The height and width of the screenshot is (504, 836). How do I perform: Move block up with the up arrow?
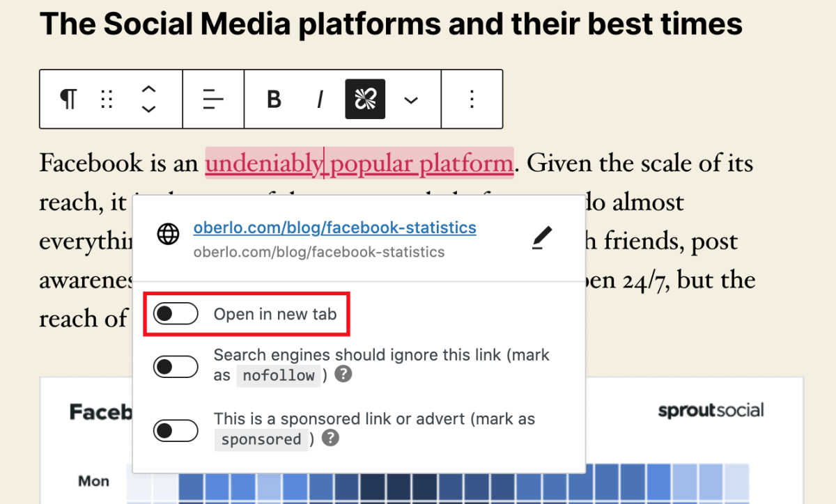click(x=148, y=90)
